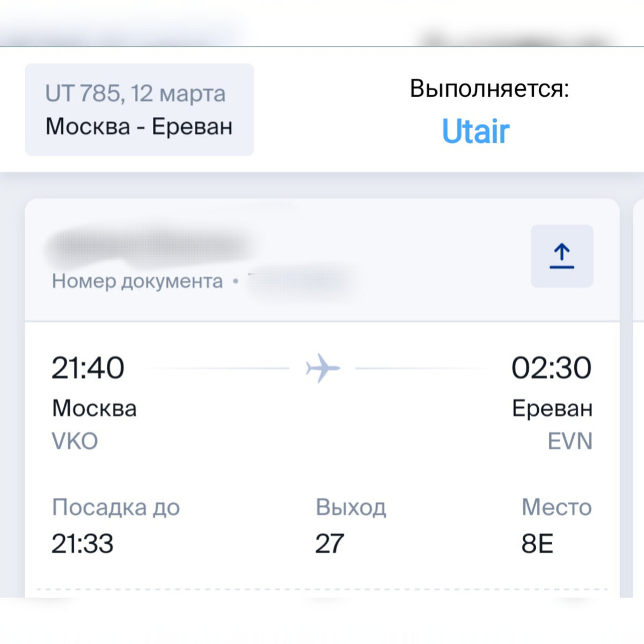Tap boarding deadline time 21:33
The width and height of the screenshot is (644, 644).
point(83,544)
